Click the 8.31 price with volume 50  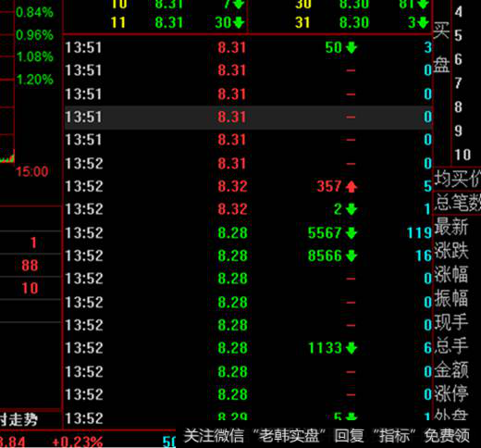pyautogui.click(x=232, y=48)
